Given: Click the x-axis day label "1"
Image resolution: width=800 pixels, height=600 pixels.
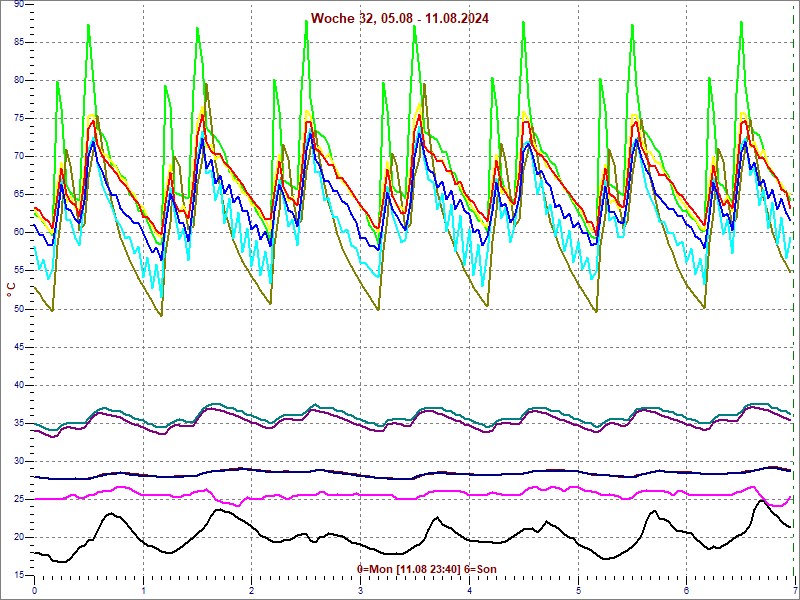Looking at the screenshot, I should (143, 591).
